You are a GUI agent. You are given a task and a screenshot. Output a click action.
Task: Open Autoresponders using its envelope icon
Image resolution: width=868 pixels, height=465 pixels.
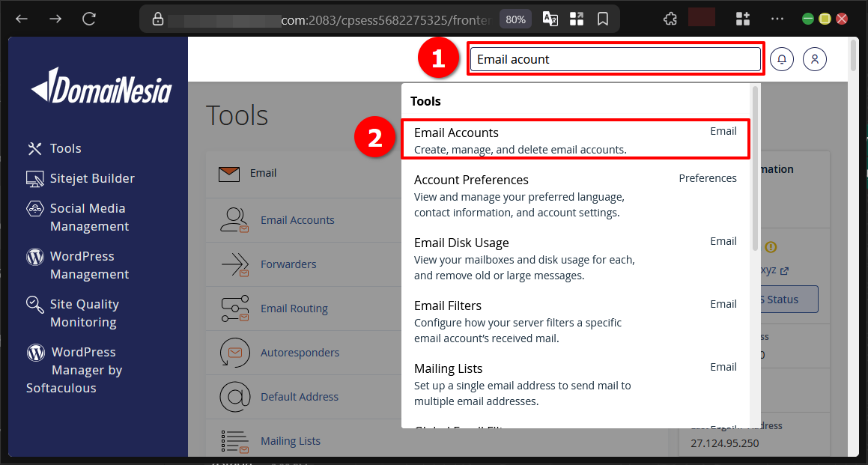point(234,352)
